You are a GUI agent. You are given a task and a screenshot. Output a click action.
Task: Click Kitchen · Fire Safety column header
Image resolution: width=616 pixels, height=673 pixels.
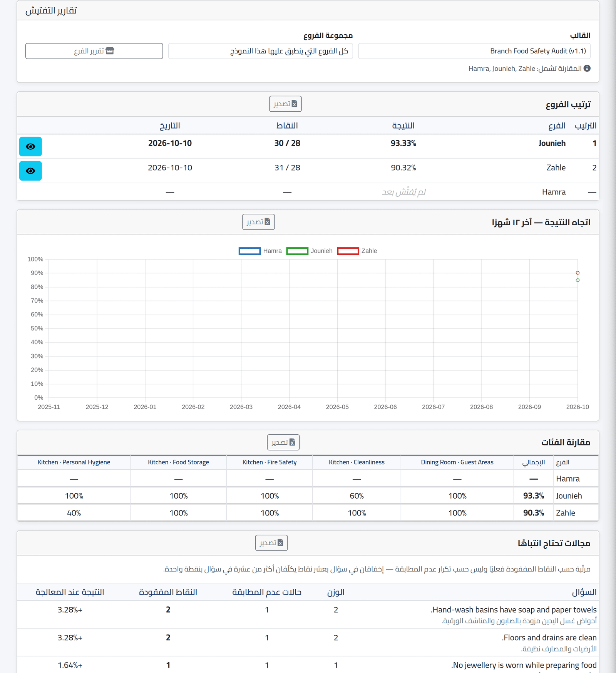pyautogui.click(x=269, y=462)
